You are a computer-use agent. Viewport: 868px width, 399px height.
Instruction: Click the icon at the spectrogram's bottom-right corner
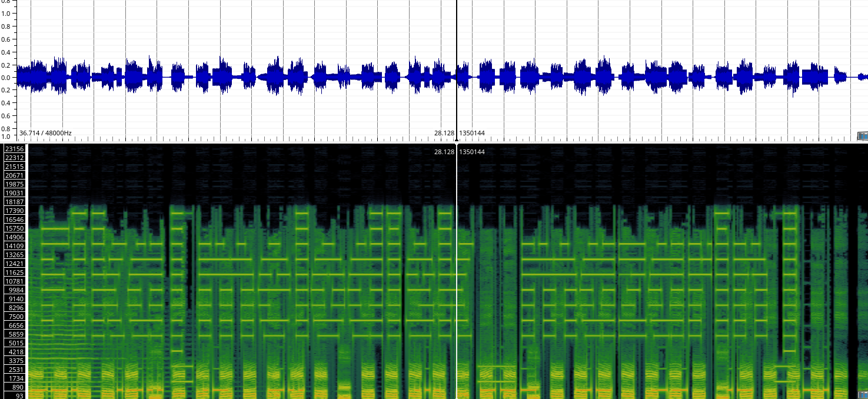pyautogui.click(x=863, y=394)
